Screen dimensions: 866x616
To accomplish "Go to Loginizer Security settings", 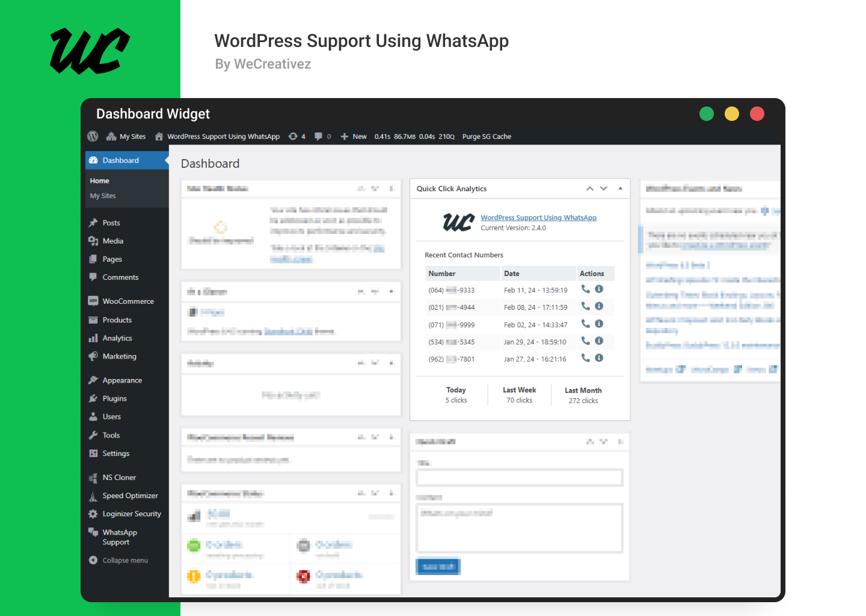I will click(x=127, y=514).
